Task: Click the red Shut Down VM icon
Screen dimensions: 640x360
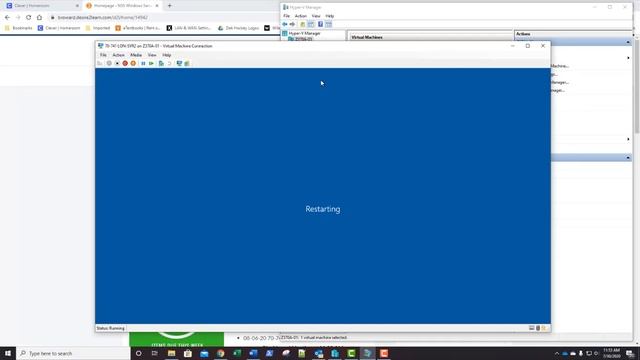Action: coord(125,63)
